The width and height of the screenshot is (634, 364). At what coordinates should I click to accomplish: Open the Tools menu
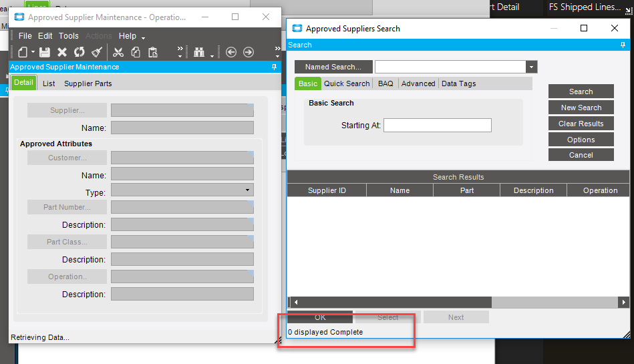[x=69, y=36]
